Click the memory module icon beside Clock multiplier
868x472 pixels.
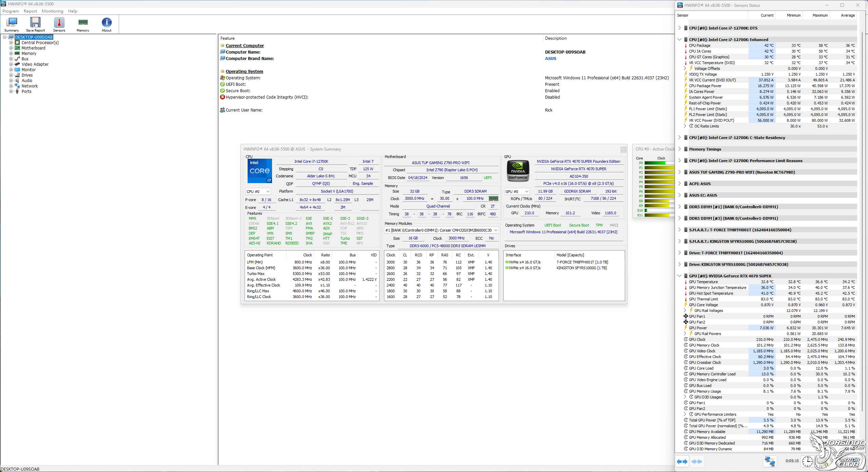click(x=493, y=199)
